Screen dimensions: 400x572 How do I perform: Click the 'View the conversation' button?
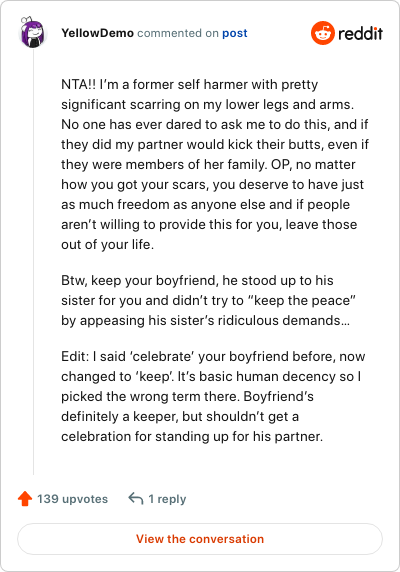coord(200,539)
